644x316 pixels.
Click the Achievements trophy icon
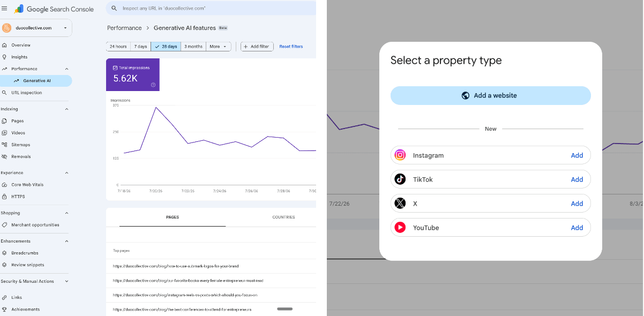tap(4, 309)
